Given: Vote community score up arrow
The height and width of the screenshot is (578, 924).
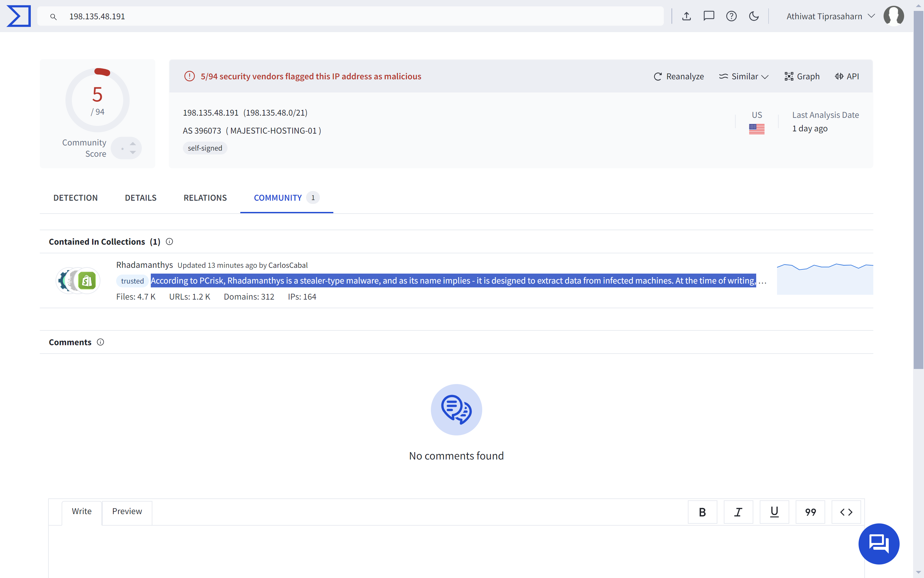Looking at the screenshot, I should click(133, 144).
